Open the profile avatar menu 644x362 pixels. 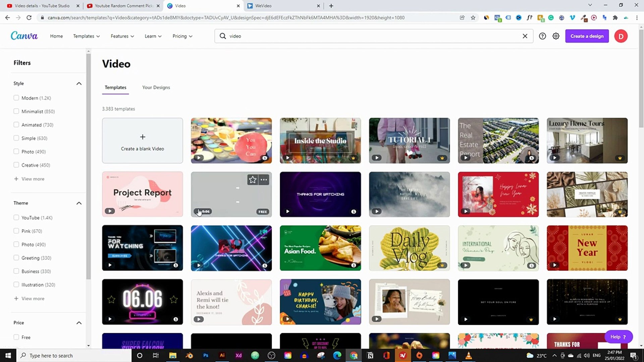(x=621, y=36)
